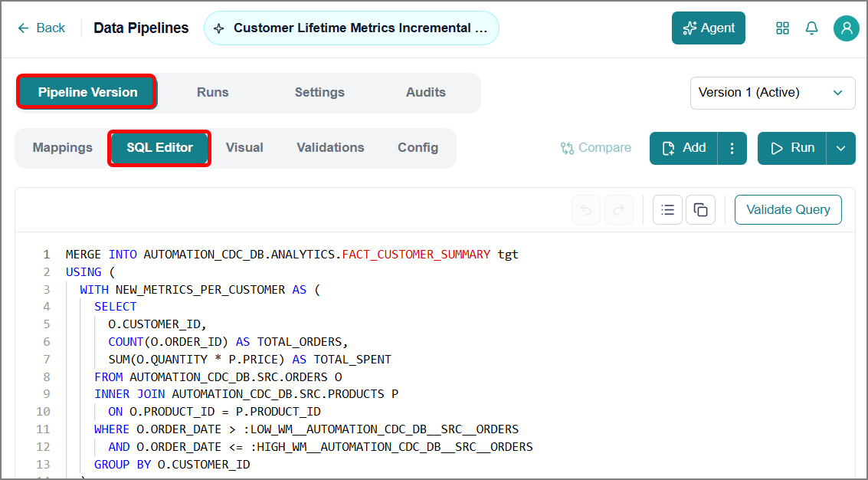This screenshot has width=868, height=480.
Task: Go back using the Back link
Action: 41,28
